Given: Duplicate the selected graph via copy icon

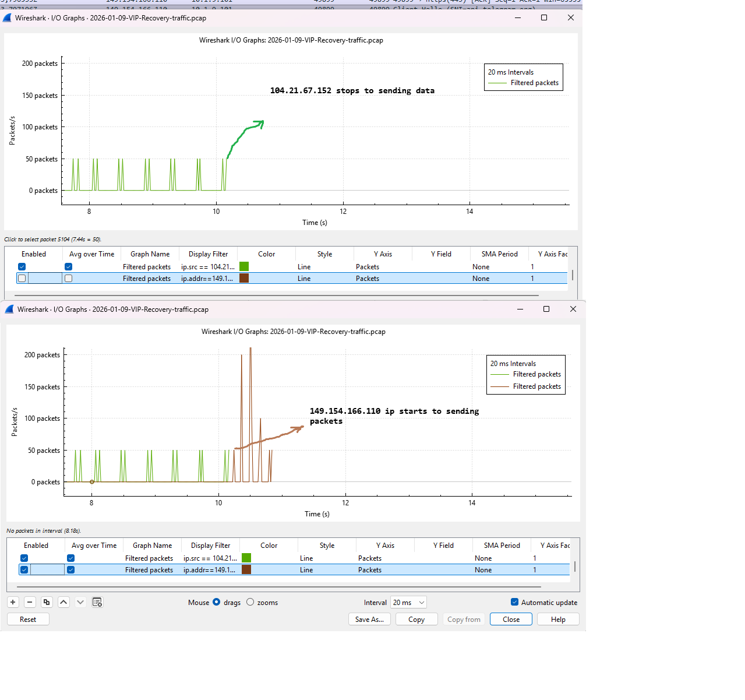Looking at the screenshot, I should 47,602.
